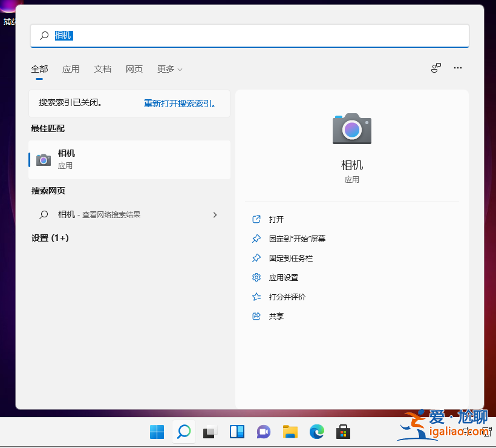496x448 pixels.
Task: Open Teams Chat from the taskbar
Action: [263, 432]
